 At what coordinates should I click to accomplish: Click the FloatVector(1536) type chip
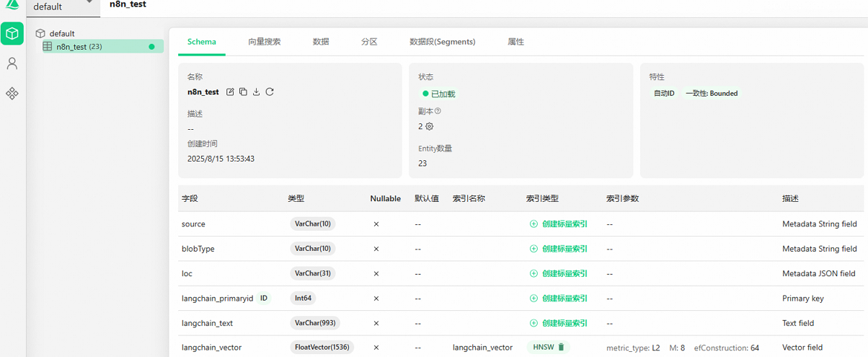click(322, 347)
